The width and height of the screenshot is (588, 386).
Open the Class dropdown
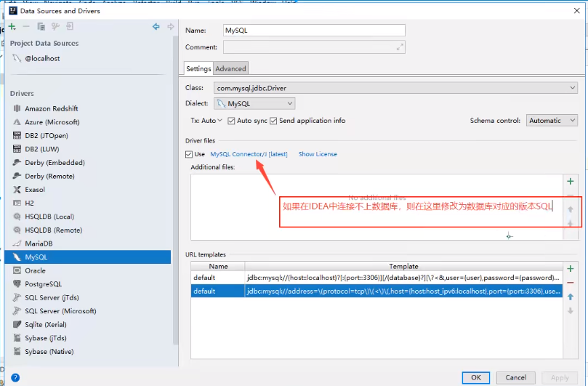[x=395, y=88]
